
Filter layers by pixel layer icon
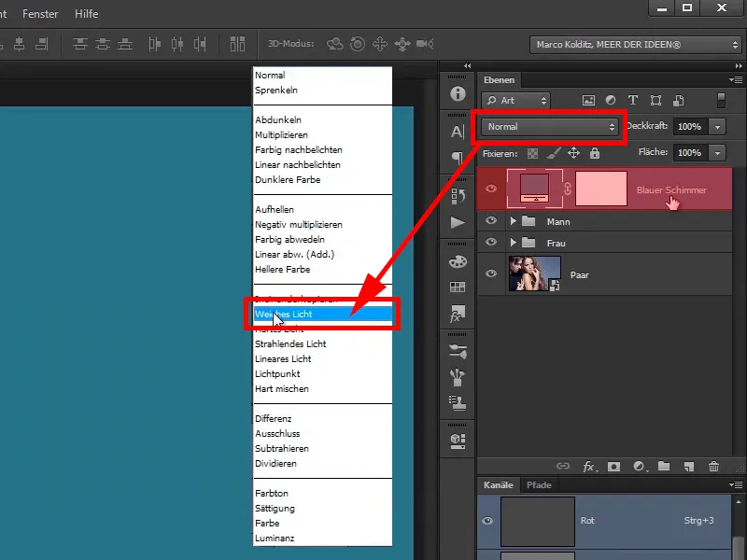(x=588, y=100)
